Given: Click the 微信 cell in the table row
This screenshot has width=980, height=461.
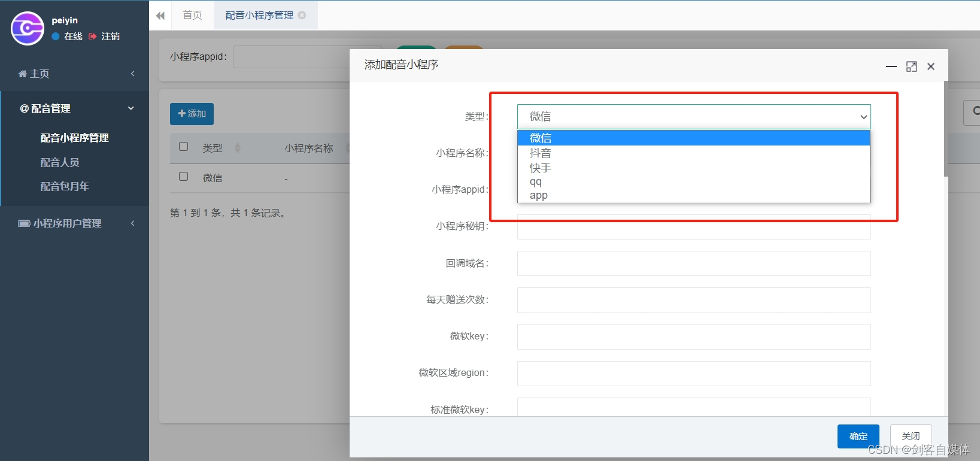Looking at the screenshot, I should point(213,178).
